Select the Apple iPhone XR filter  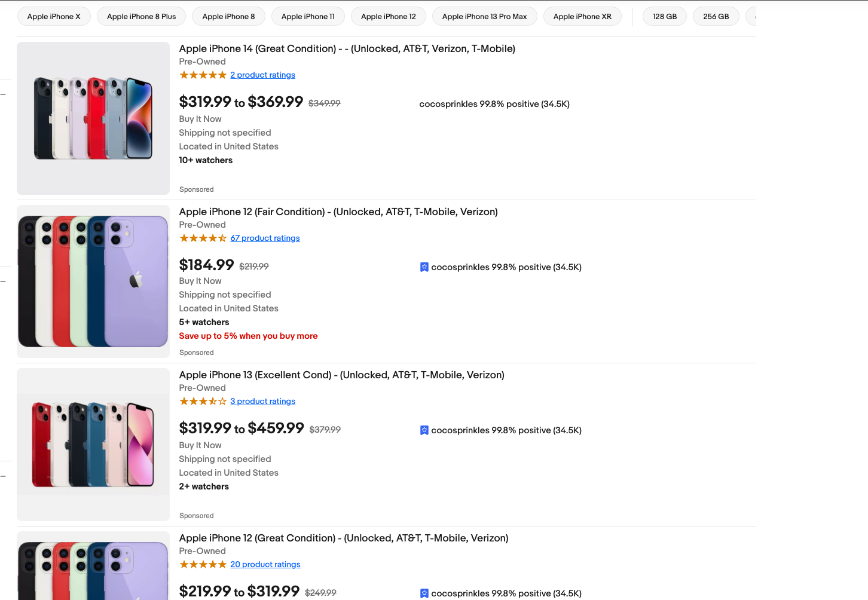click(582, 16)
